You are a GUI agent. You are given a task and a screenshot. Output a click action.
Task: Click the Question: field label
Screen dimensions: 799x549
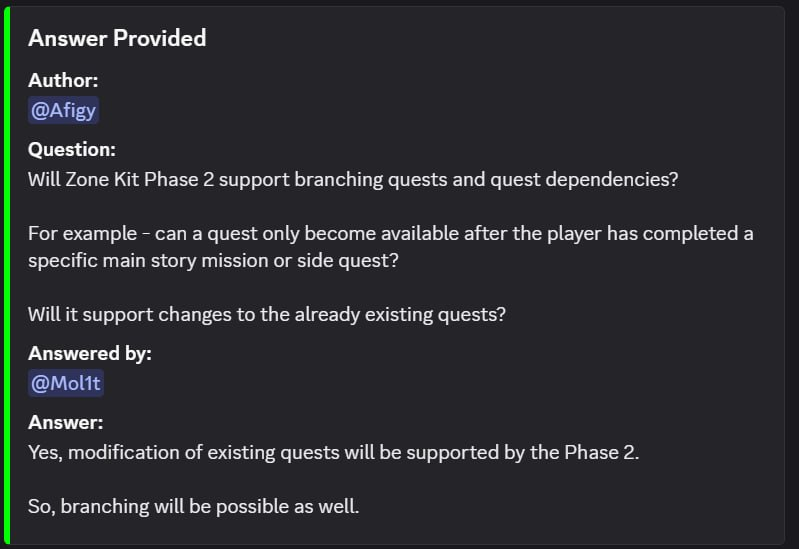[72, 149]
